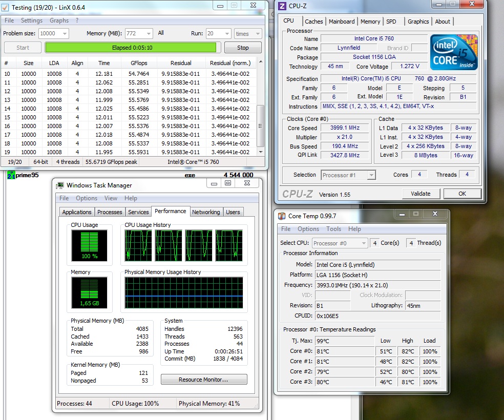Click the 55.6719 GFlops peak status entry
The image size is (504, 420).
tap(111, 162)
